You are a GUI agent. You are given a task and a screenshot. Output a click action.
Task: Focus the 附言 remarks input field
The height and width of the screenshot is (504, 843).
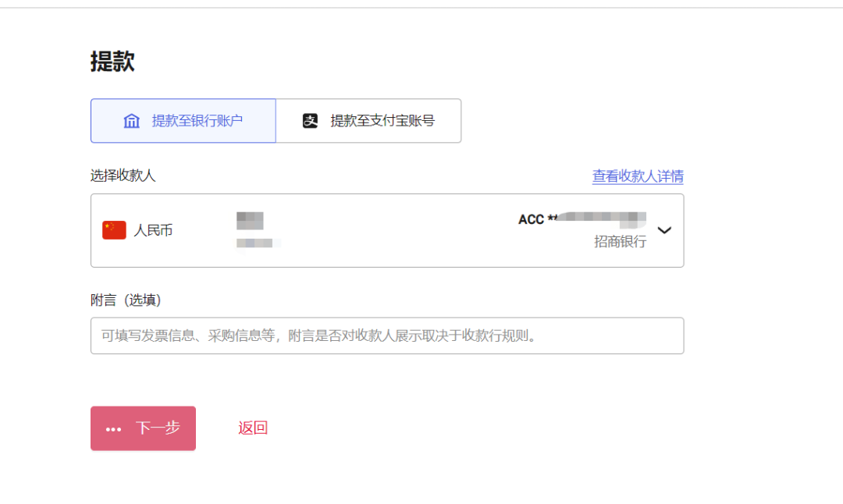pyautogui.click(x=387, y=335)
